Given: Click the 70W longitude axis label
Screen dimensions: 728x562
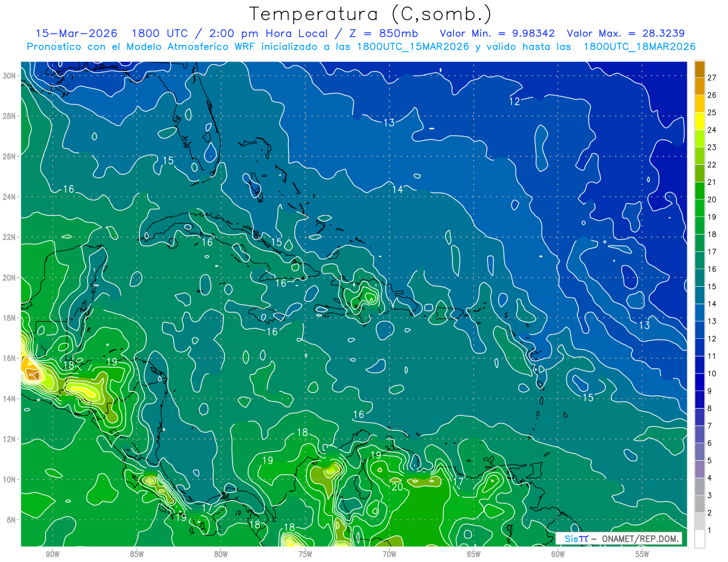Looking at the screenshot, I should (x=389, y=554).
